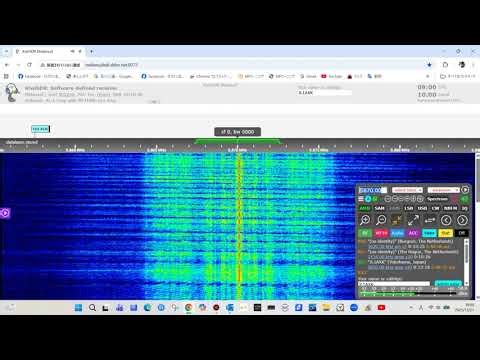Viewport: 480px width, 360px height.
Task: Click the green speaker mute button
Action: click(x=464, y=199)
